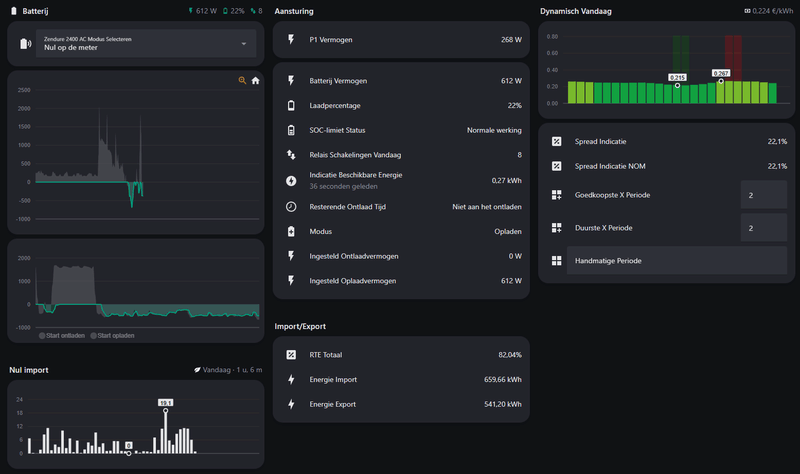Click the percent icon beside RTE Totaal
Viewport: 800px width, 474px height.
(x=291, y=354)
